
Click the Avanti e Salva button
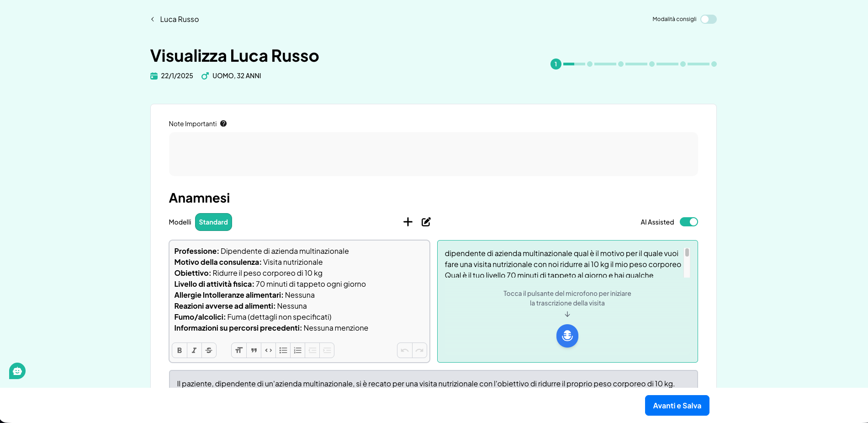tap(677, 406)
